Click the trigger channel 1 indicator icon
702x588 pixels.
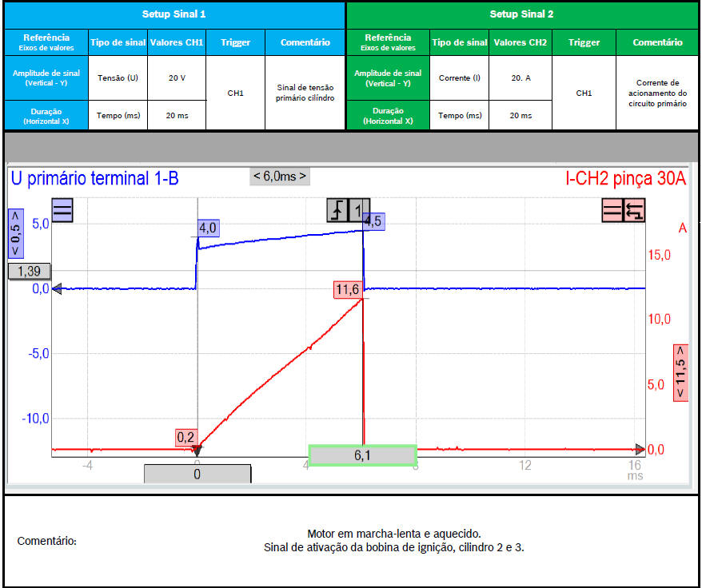tap(359, 210)
